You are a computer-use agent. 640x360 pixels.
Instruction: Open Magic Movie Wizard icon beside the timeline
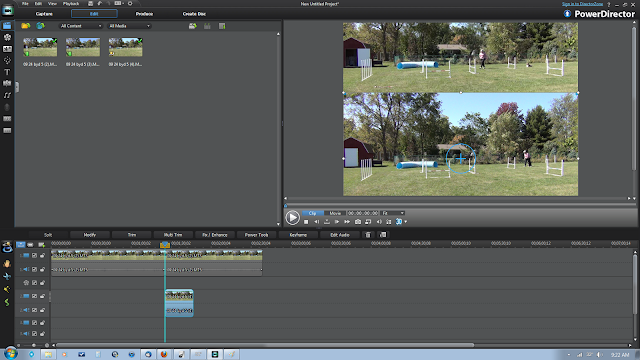pyautogui.click(x=7, y=247)
